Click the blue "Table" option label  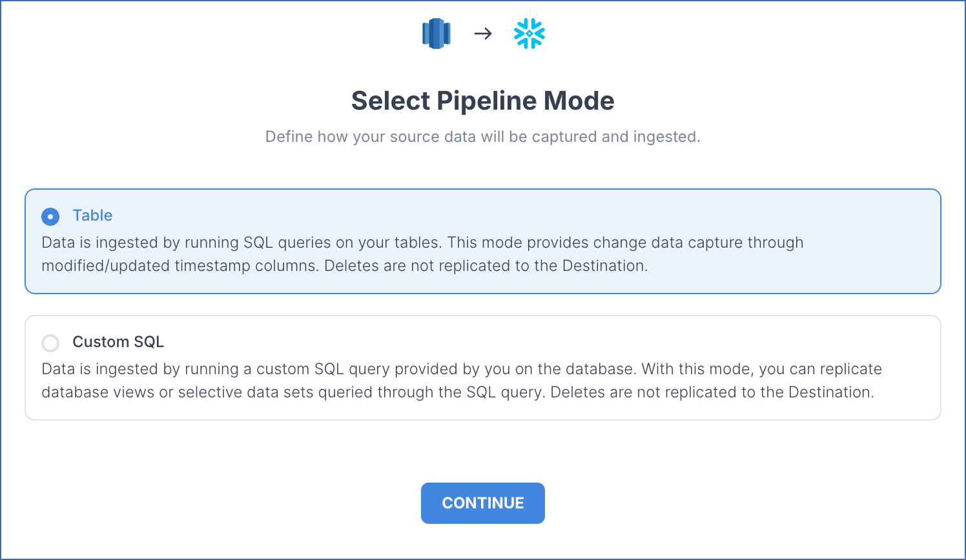pos(92,215)
